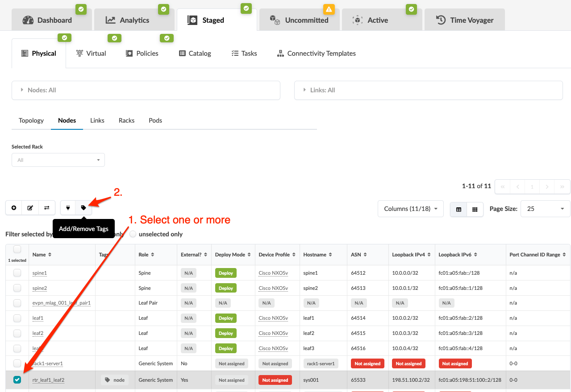Click the Add/Remove Tags tag icon

point(83,208)
